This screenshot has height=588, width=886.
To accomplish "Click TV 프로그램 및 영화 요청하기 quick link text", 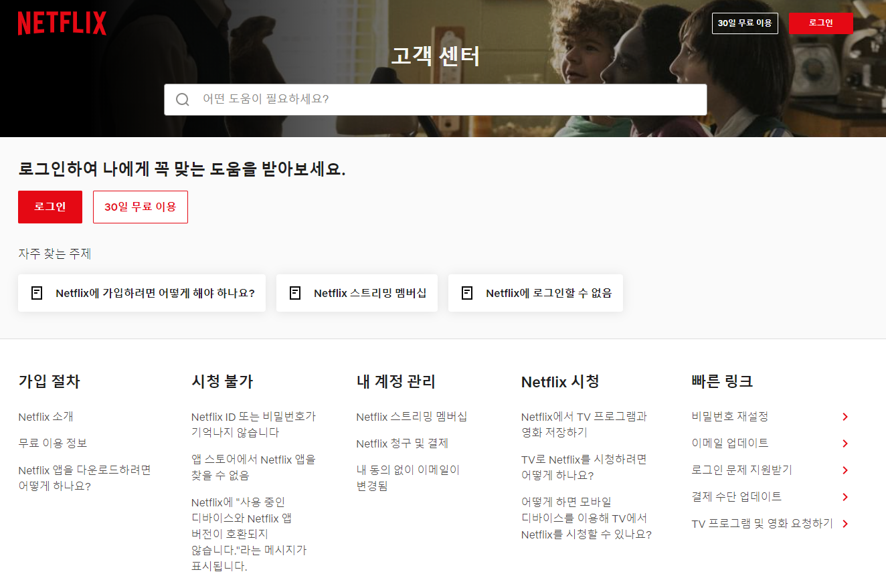I will pyautogui.click(x=762, y=524).
